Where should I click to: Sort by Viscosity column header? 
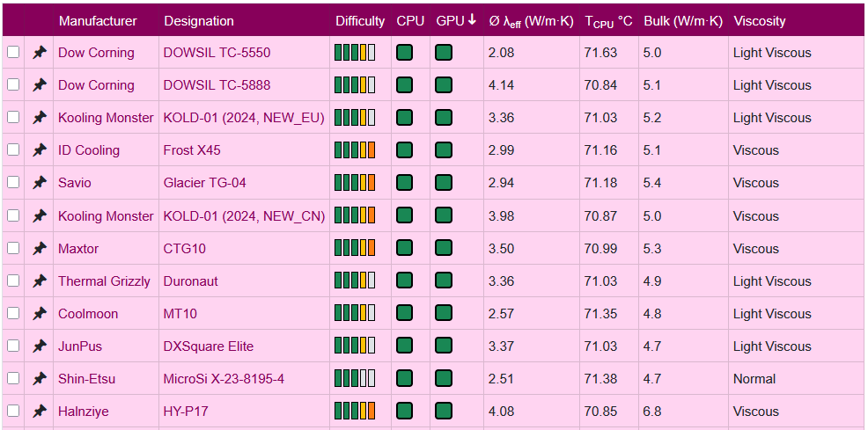click(x=760, y=21)
